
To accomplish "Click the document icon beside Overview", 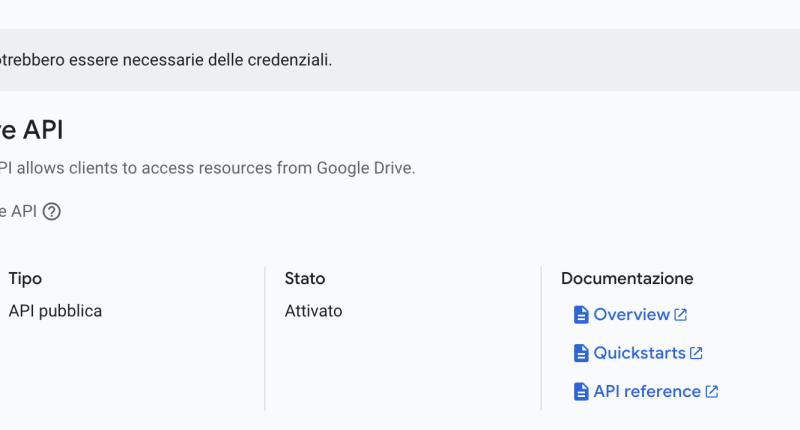I will click(581, 315).
